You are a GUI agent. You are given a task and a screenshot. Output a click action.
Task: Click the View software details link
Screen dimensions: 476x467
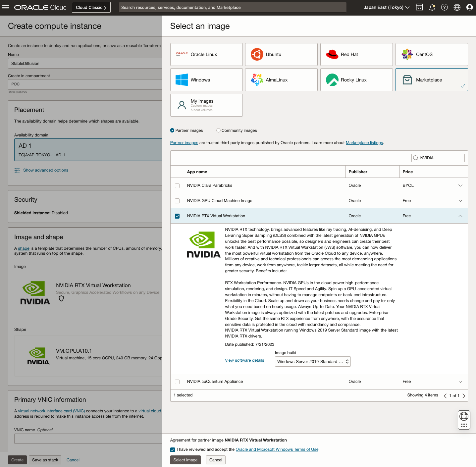244,360
